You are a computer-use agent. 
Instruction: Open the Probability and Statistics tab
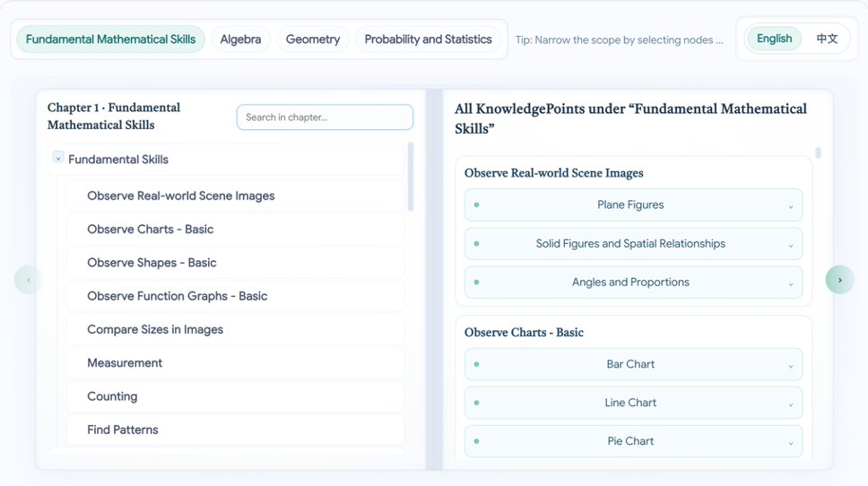coord(428,39)
